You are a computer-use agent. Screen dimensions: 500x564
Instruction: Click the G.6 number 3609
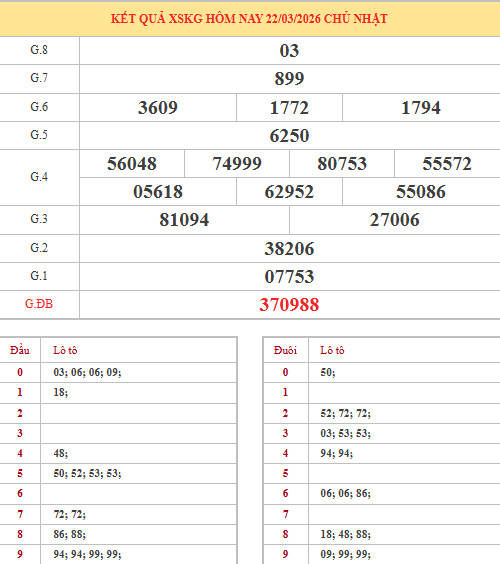tap(158, 108)
